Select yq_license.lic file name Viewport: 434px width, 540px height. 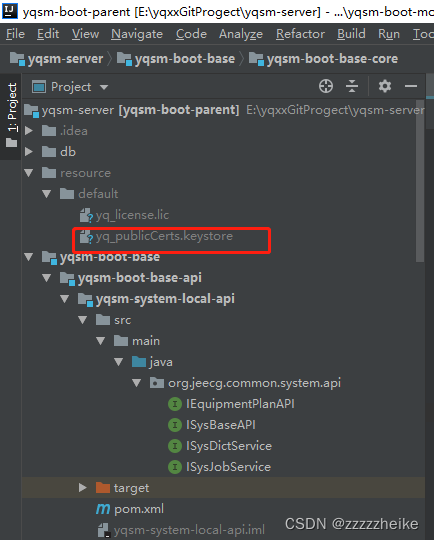(132, 215)
